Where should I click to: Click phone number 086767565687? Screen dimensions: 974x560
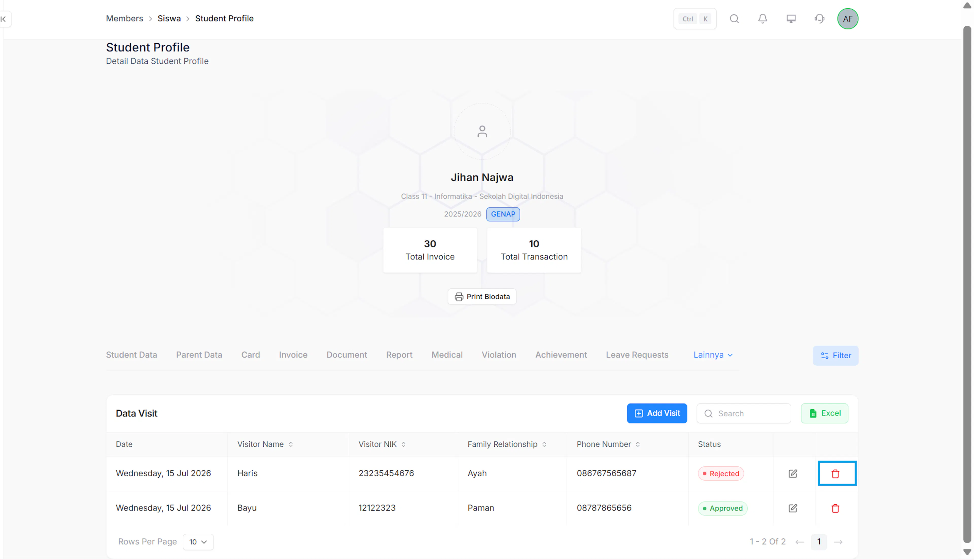[606, 473]
